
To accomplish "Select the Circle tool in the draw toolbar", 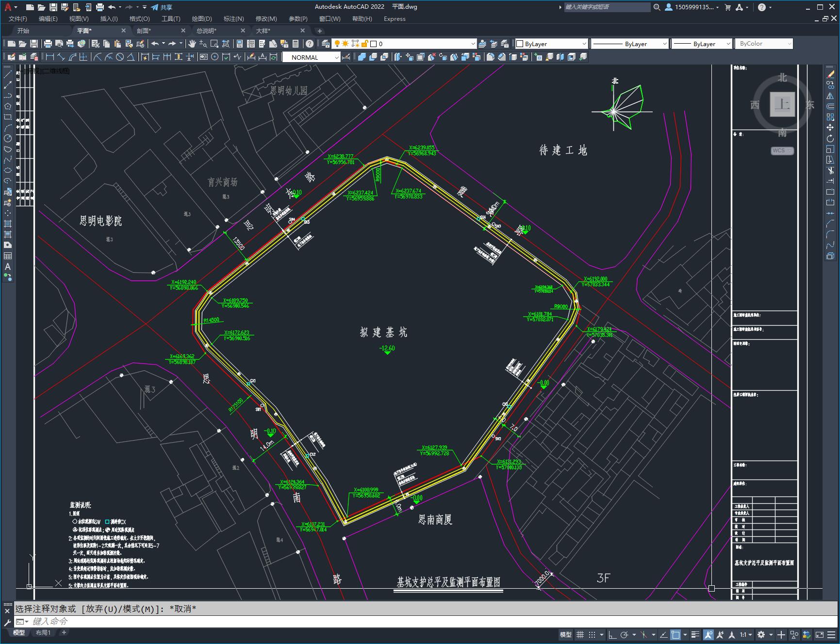I will [8, 138].
